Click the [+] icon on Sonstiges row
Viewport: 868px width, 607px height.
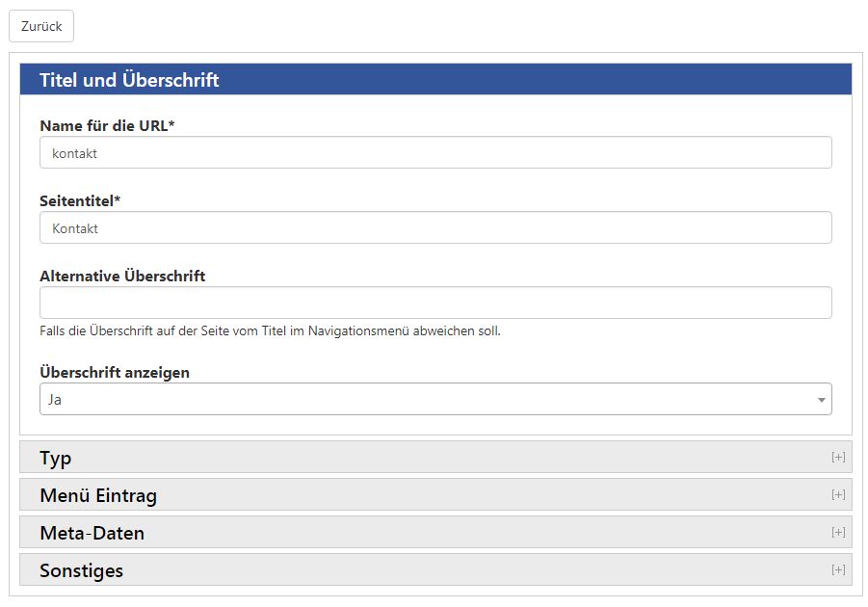(838, 570)
